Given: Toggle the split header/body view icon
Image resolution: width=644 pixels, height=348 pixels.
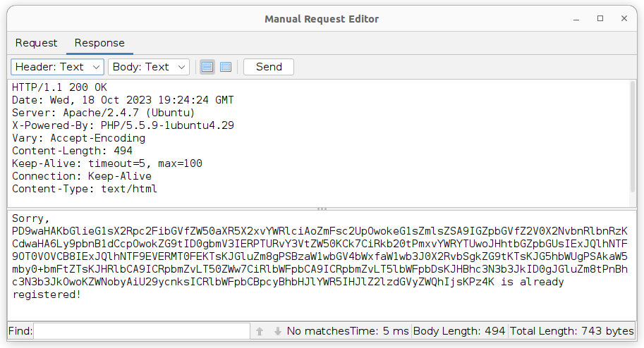Looking at the screenshot, I should (x=207, y=67).
